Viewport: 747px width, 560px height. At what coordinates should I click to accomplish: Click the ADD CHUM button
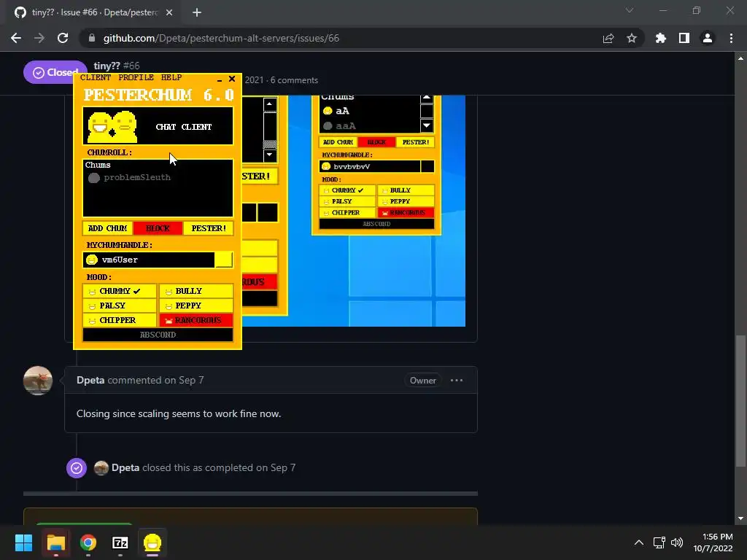point(108,228)
